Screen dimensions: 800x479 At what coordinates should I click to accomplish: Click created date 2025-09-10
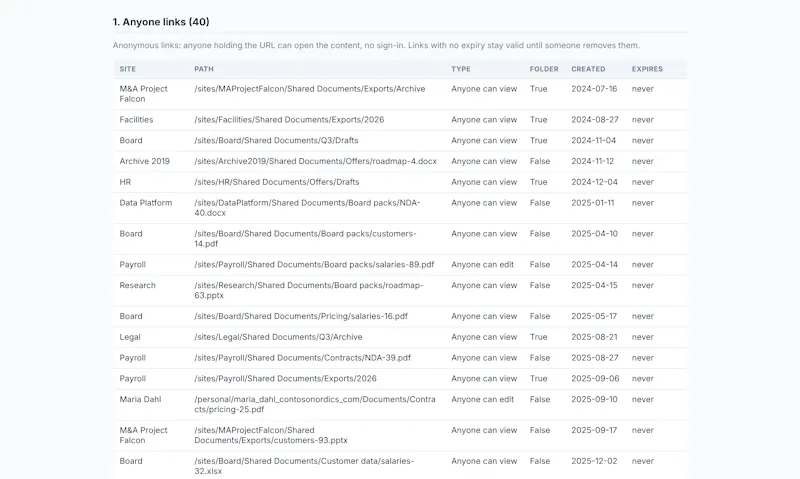pos(594,399)
